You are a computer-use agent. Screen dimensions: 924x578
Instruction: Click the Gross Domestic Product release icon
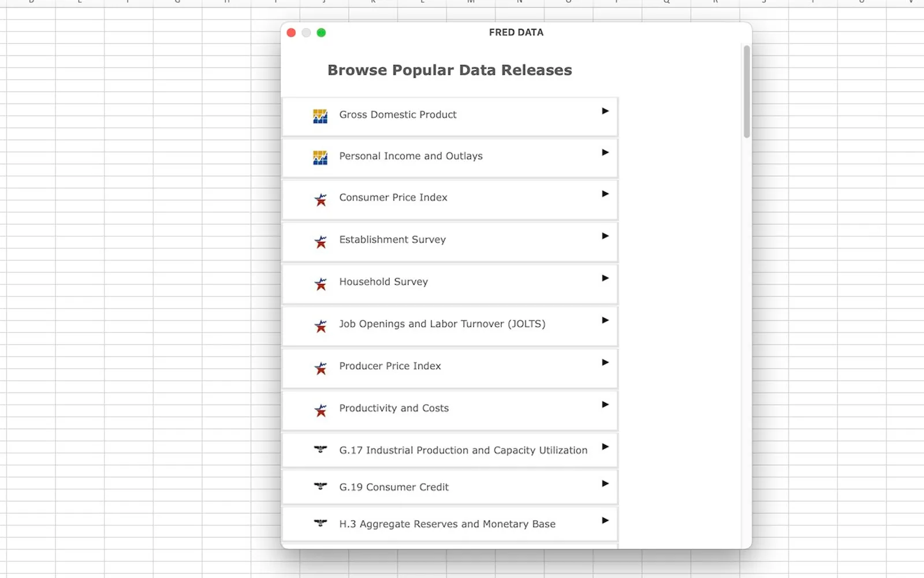[320, 116]
